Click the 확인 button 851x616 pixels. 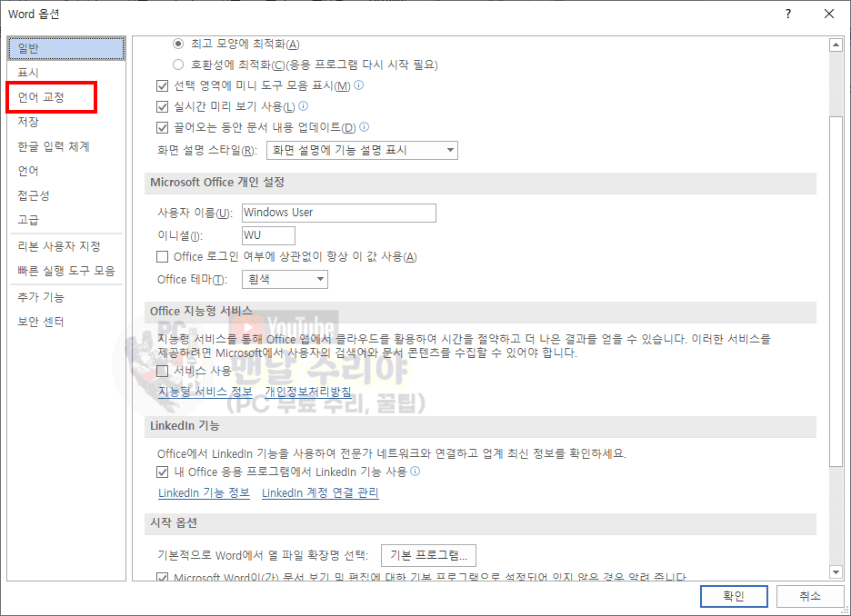734,596
